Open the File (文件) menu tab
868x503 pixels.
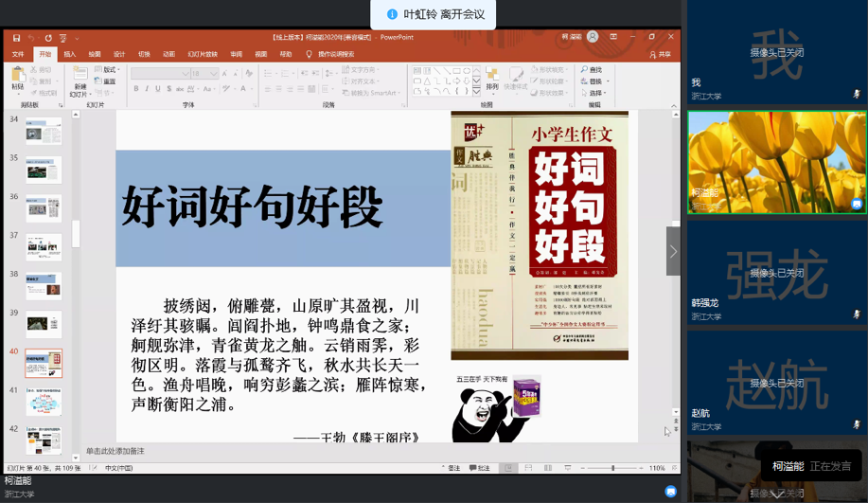coord(18,55)
